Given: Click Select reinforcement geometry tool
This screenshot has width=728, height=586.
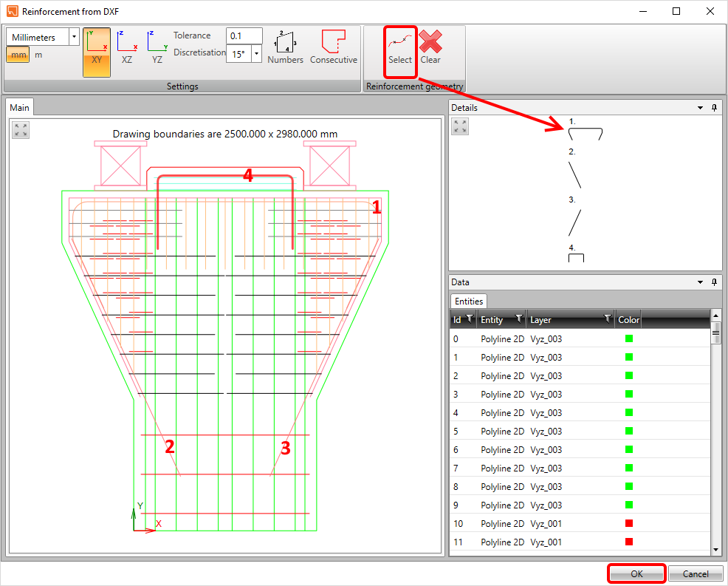Looking at the screenshot, I should click(400, 50).
